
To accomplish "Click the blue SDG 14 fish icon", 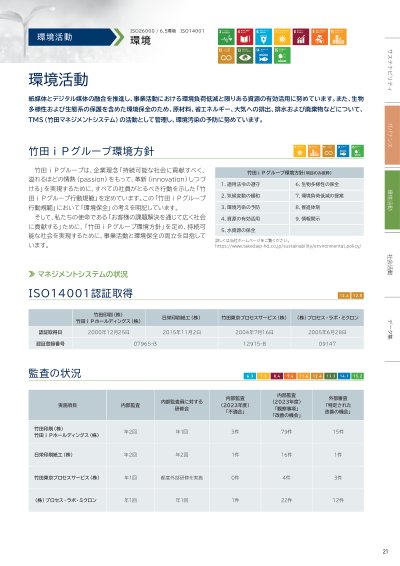I will point(264,55).
